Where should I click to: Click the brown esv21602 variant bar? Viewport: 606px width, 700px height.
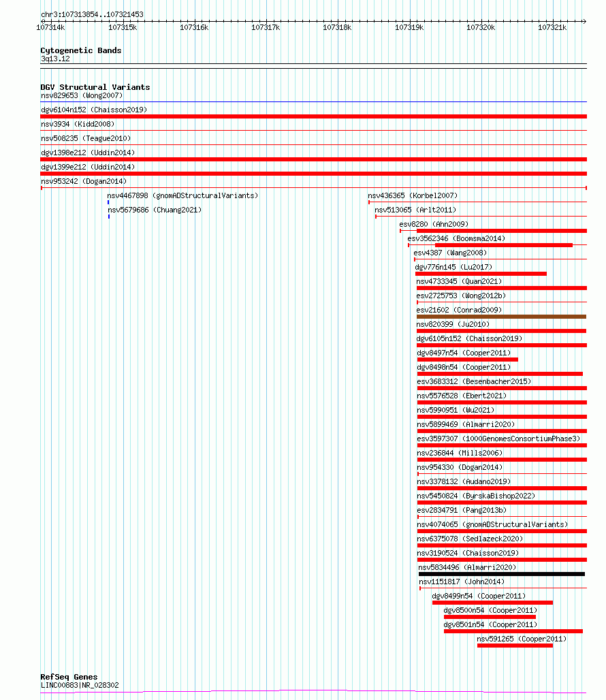(502, 317)
